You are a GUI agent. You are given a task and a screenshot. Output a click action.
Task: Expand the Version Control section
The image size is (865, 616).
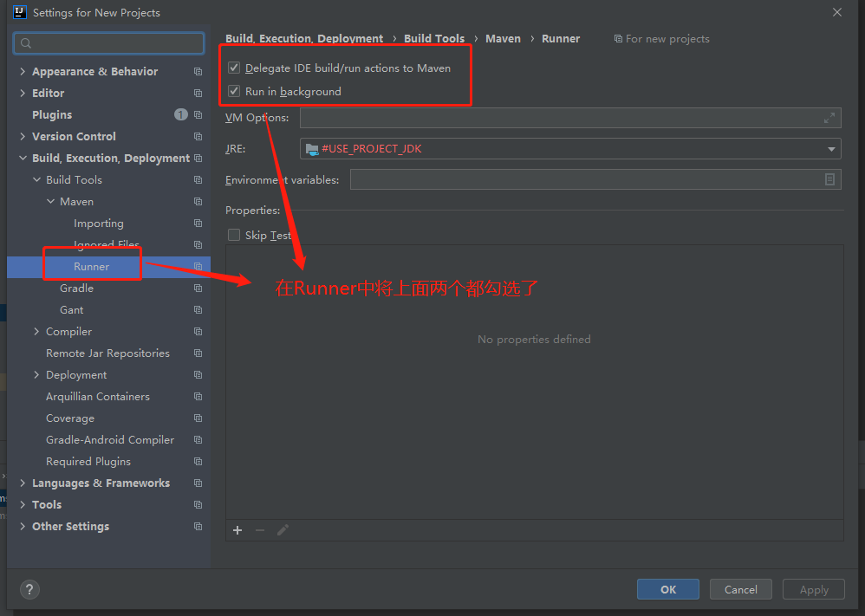[23, 136]
